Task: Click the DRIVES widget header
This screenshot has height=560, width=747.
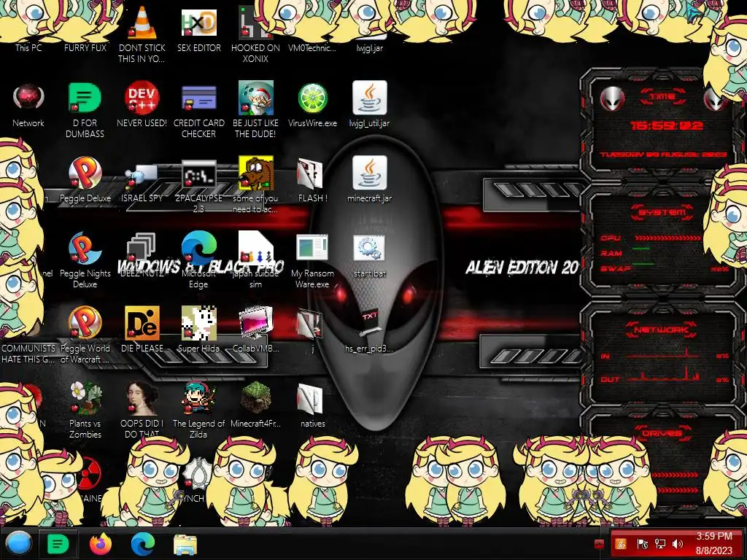Action: [x=662, y=433]
